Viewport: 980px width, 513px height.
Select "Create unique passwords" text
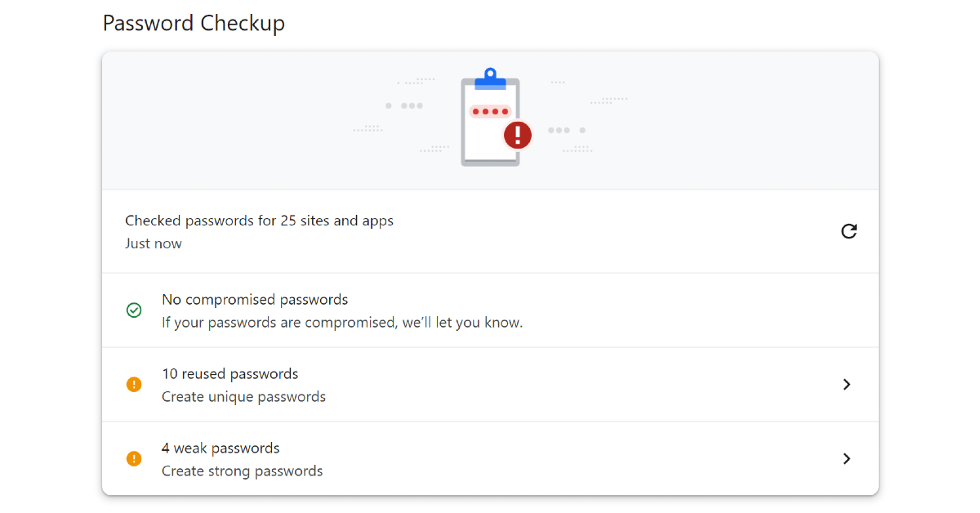(x=243, y=397)
